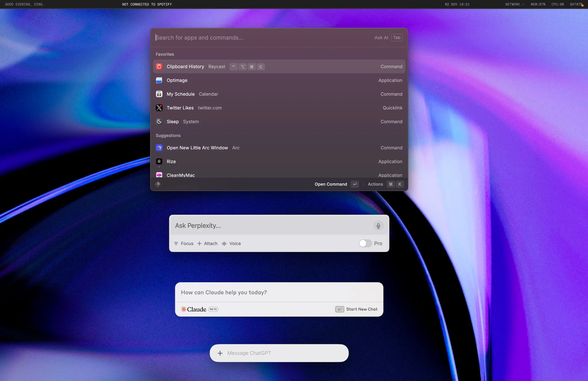Click the Sleep moon icon
The height and width of the screenshot is (381, 588).
click(x=159, y=122)
